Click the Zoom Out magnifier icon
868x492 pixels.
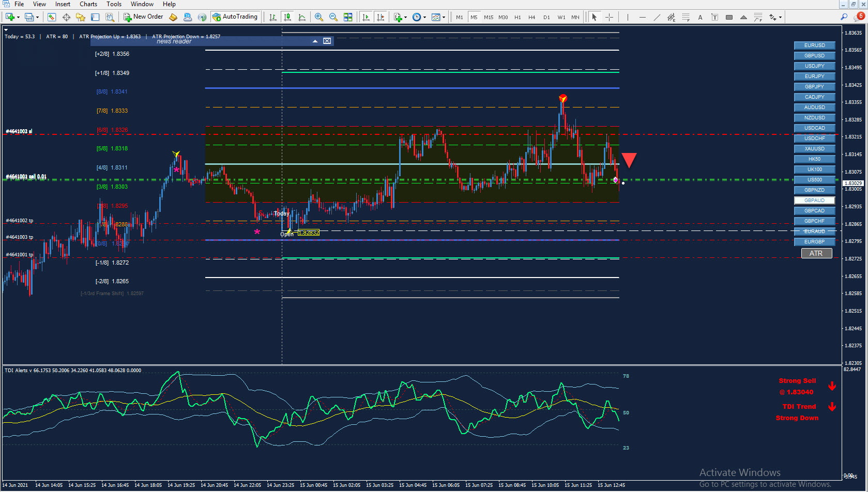(x=333, y=17)
